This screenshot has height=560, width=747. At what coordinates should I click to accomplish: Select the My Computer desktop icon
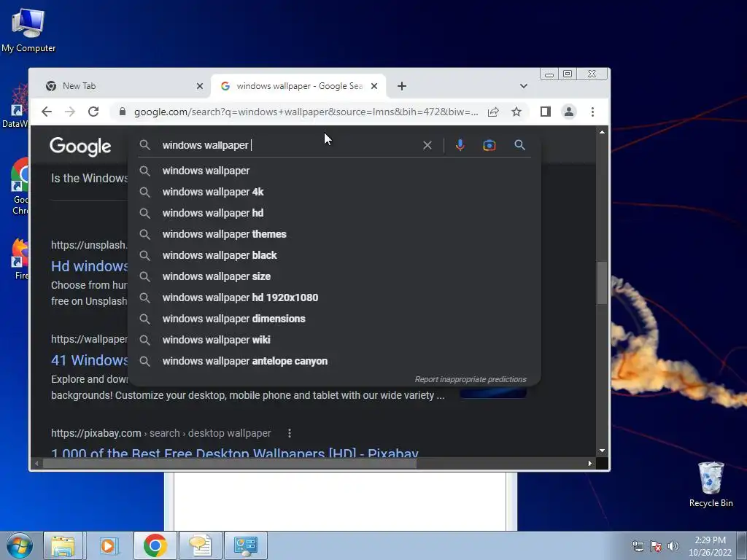coord(28,31)
